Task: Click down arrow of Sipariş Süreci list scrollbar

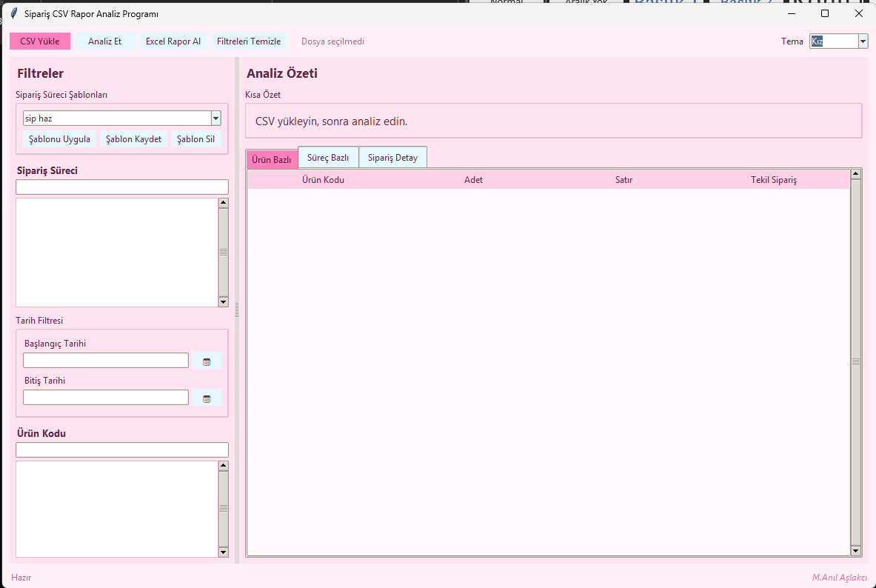Action: 224,302
